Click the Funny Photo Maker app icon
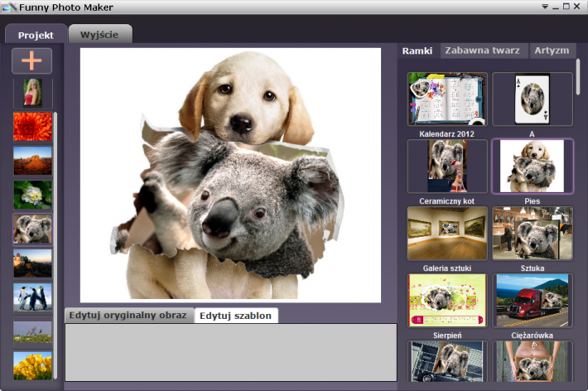Screen dimensions: 588x391 (x=9, y=7)
